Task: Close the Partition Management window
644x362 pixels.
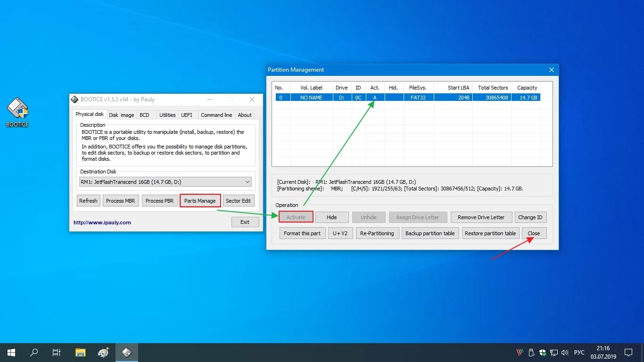Action: point(552,70)
